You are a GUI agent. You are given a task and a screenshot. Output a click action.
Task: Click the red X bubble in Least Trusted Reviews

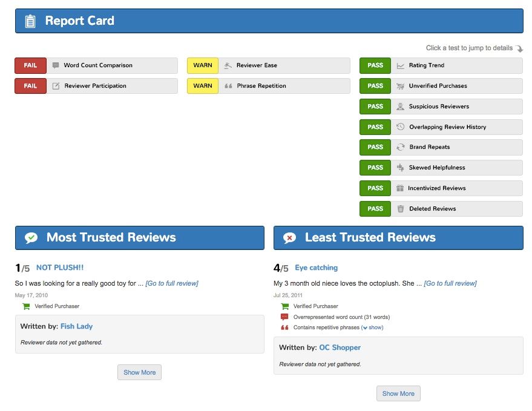[289, 238]
